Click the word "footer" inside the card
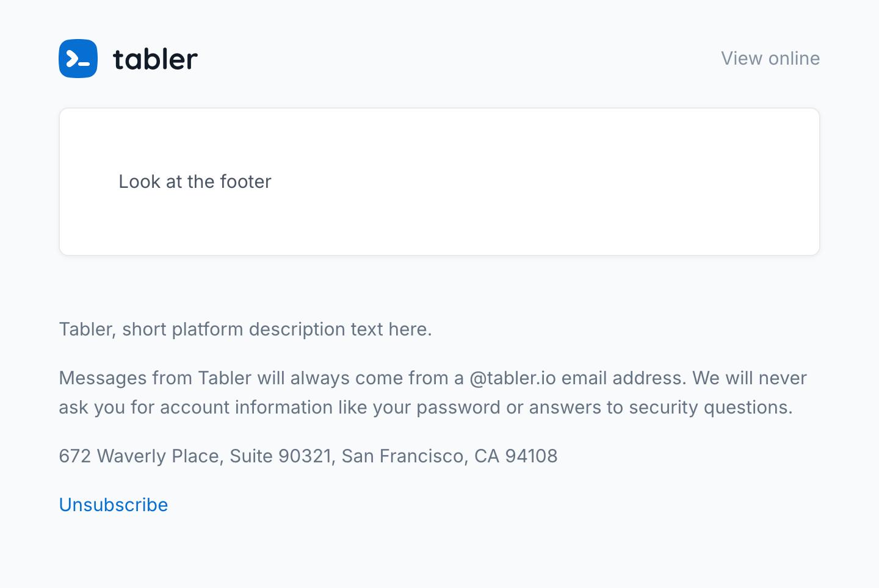 [245, 182]
